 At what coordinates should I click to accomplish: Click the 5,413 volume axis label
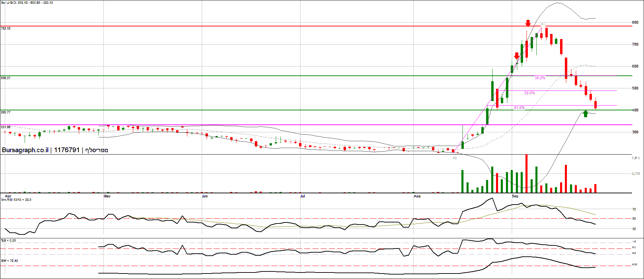636,158
